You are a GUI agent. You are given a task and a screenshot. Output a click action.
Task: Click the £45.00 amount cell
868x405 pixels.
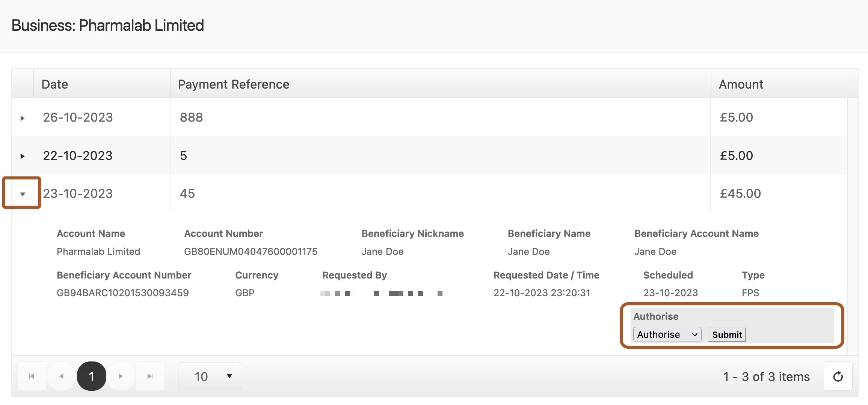pyautogui.click(x=740, y=194)
